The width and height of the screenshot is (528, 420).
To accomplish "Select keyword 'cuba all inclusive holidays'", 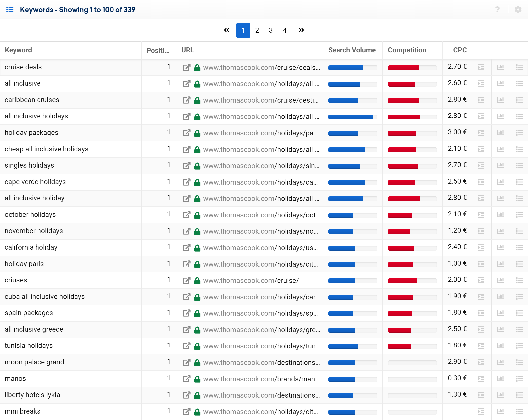I will point(45,297).
